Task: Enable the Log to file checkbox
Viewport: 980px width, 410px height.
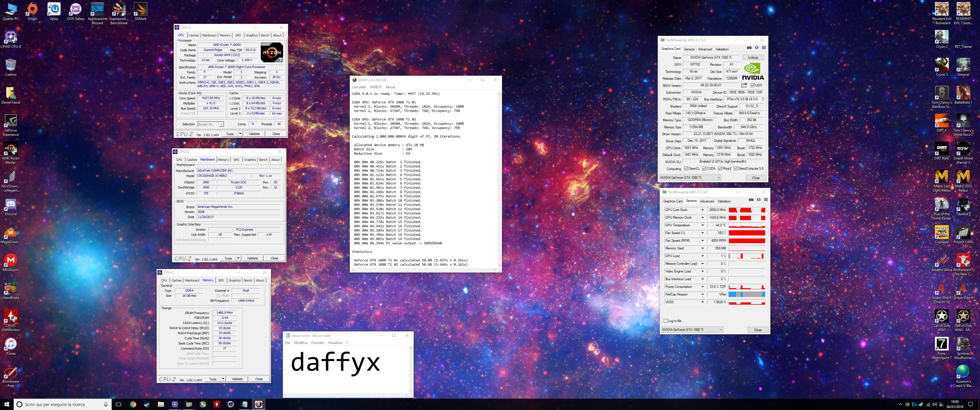Action: point(665,321)
